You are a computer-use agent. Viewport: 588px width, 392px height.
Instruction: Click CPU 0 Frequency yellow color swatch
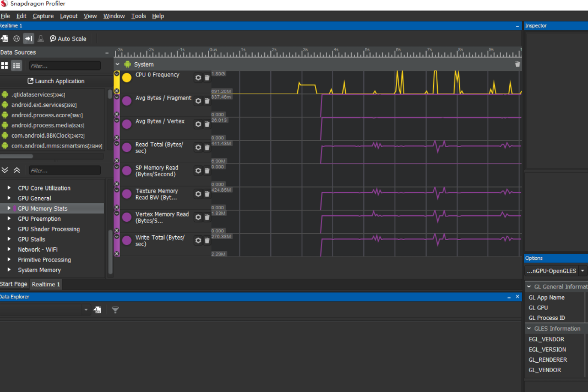127,78
